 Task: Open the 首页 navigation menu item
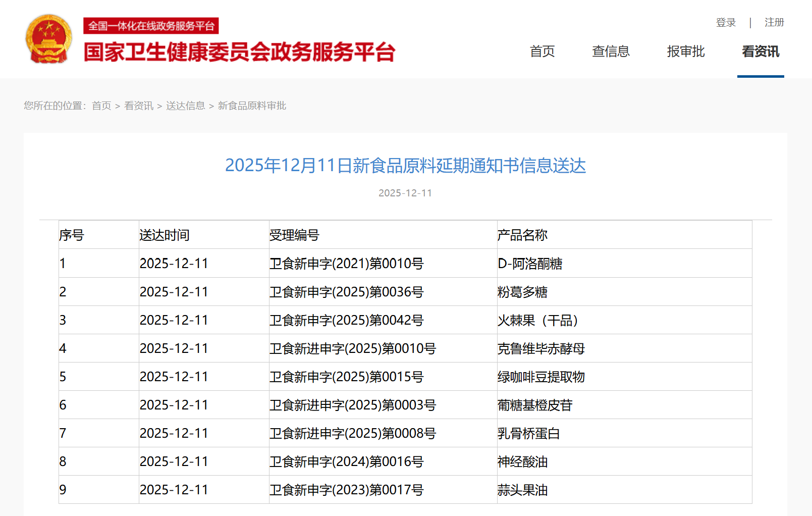(x=542, y=51)
